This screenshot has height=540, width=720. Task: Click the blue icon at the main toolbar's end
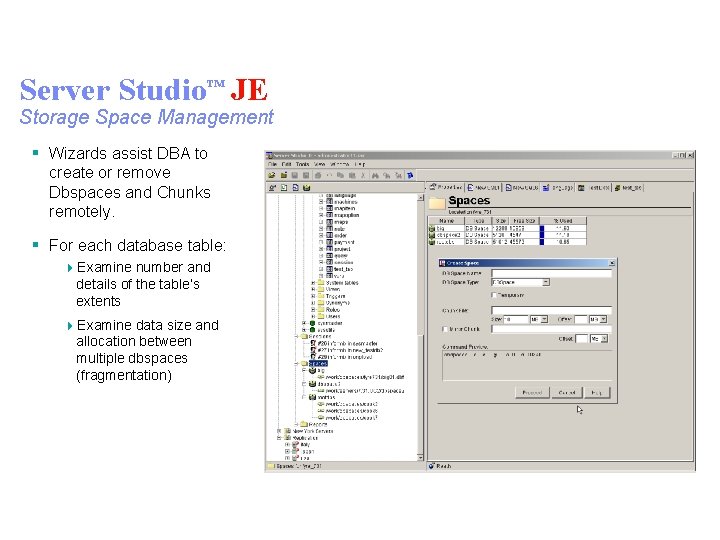[x=410, y=175]
